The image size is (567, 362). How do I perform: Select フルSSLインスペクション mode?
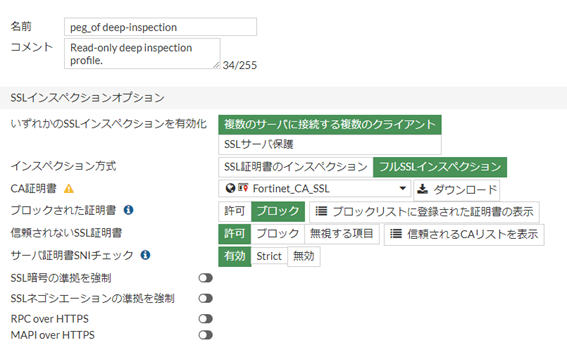click(440, 167)
